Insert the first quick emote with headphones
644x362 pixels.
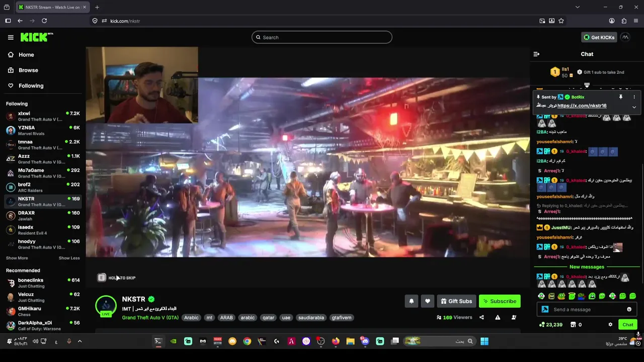[541, 296]
